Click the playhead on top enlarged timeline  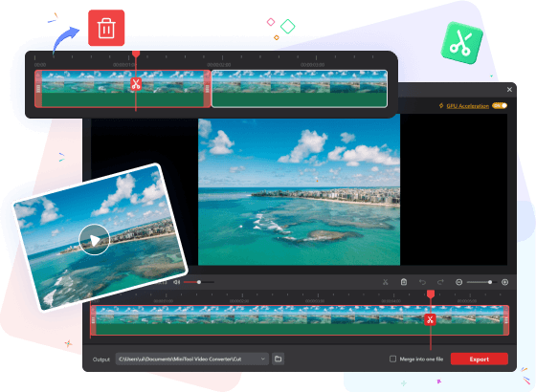(x=136, y=54)
